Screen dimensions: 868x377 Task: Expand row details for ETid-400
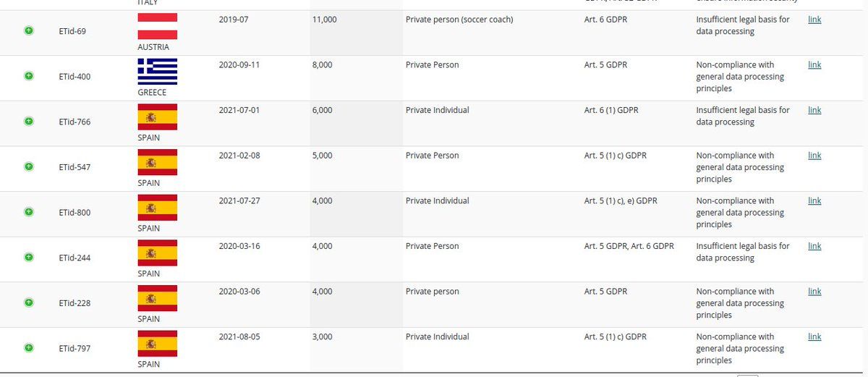click(x=29, y=76)
